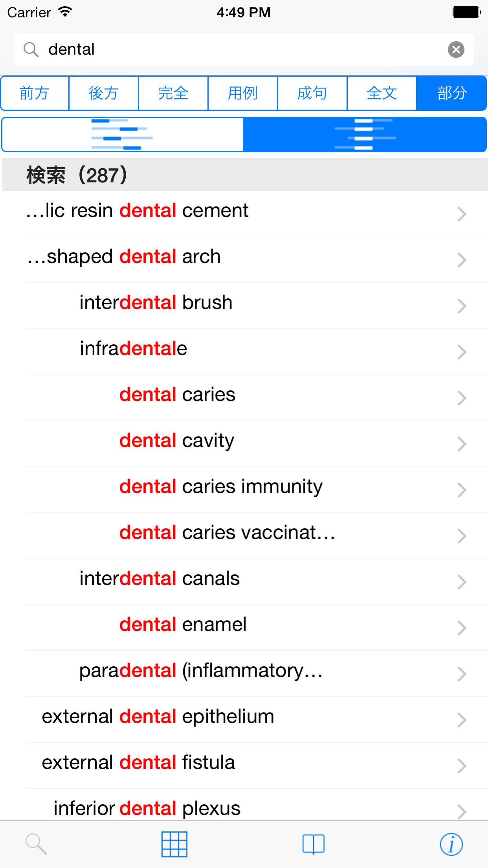Open external dental fistula chevron

point(462,766)
